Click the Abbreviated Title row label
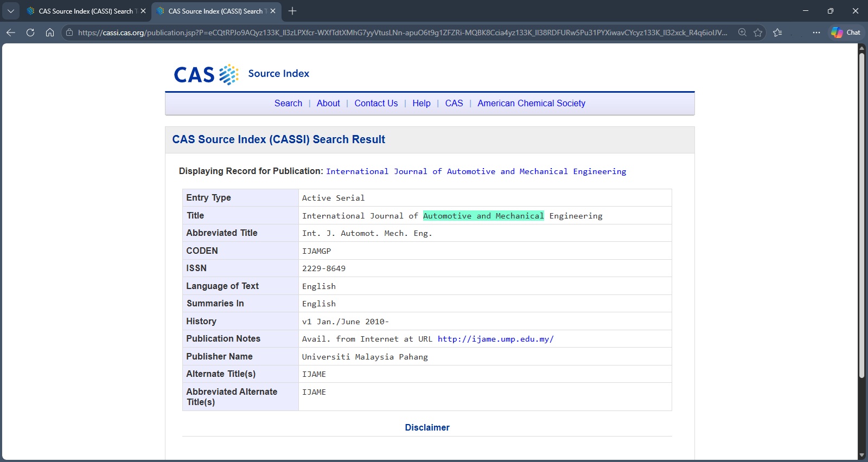868x462 pixels. point(222,233)
